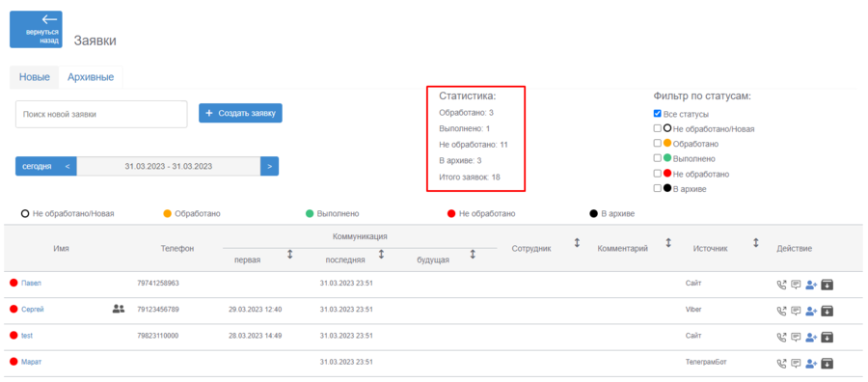Click the date 29.03.2023 12:40
This screenshot has height=382, width=868.
tap(256, 310)
